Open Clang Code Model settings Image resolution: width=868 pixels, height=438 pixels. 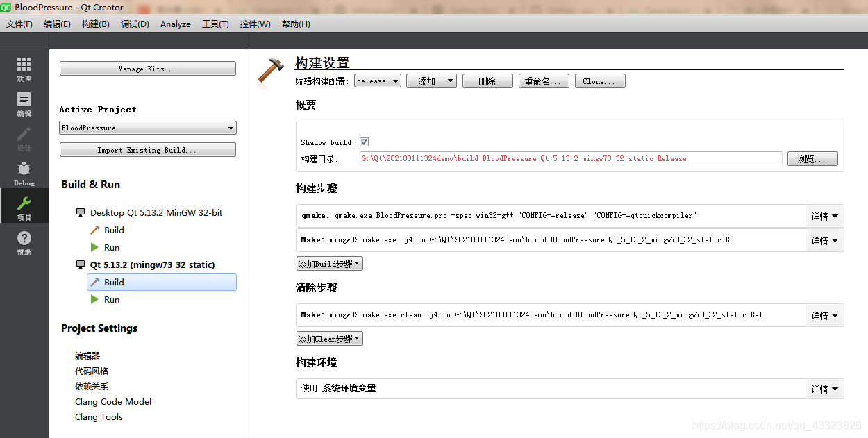pos(113,401)
